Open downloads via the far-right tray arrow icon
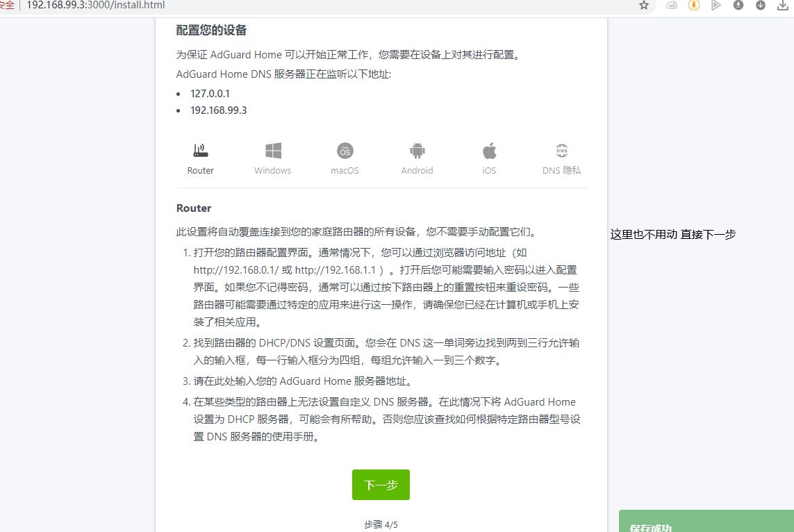The height and width of the screenshot is (532, 794). [x=783, y=6]
